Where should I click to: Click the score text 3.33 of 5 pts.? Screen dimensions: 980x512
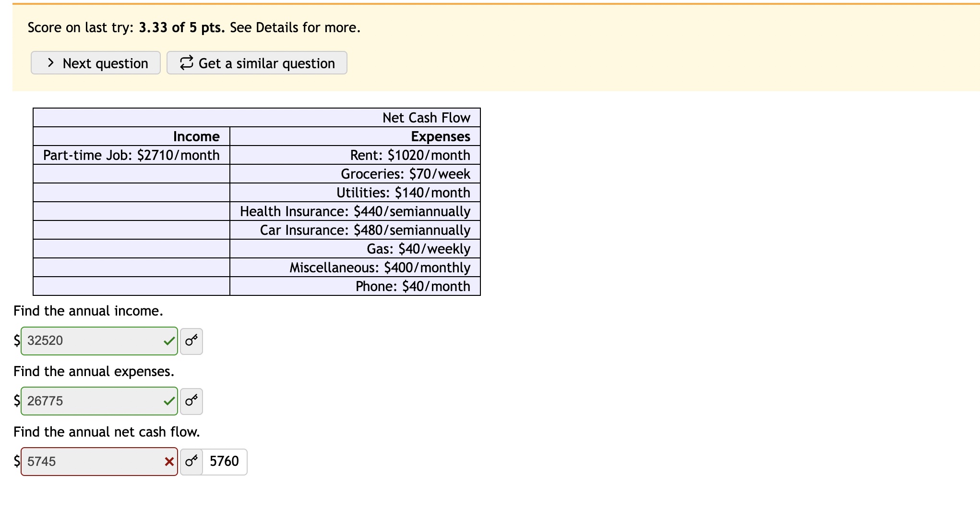click(182, 27)
